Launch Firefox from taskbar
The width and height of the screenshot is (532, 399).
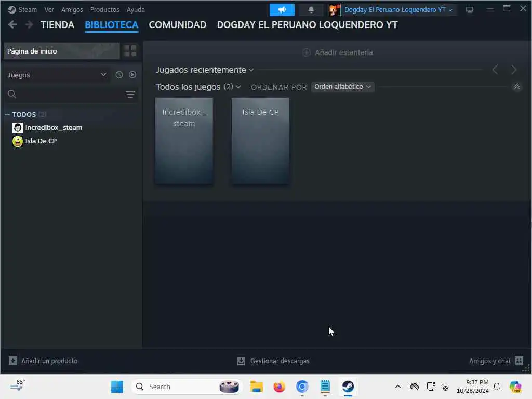279,387
